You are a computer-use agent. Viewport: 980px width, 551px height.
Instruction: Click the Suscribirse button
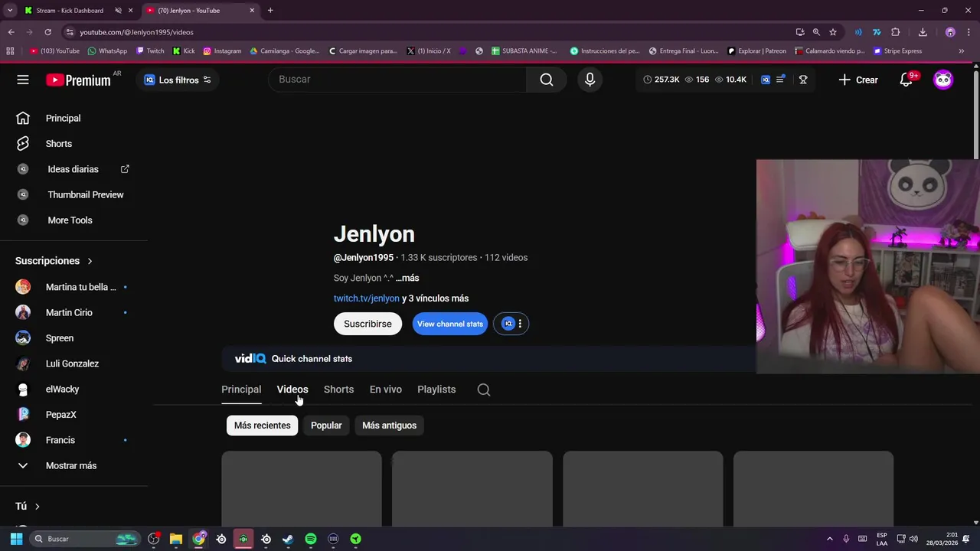[367, 324]
